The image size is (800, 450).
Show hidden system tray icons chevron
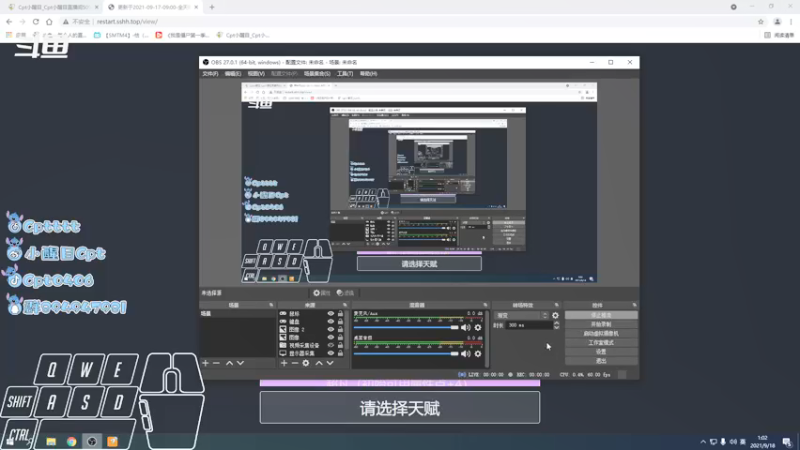tap(703, 442)
